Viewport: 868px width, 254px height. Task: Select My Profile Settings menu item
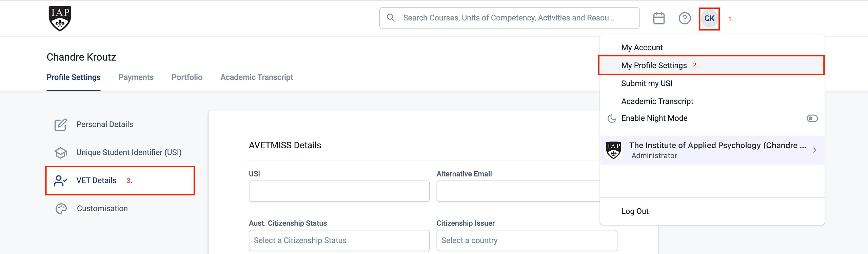coord(654,65)
